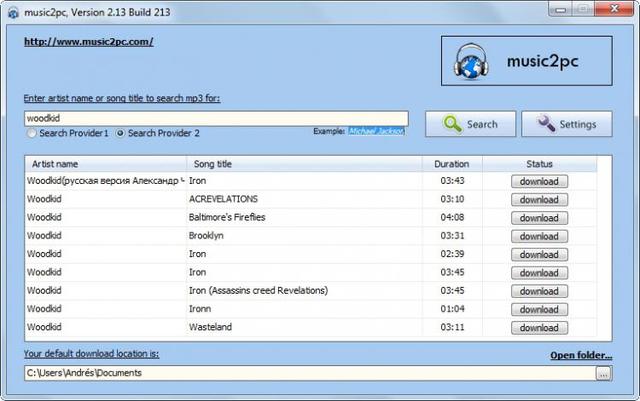Viewport: 640px width, 401px height.
Task: Download Iron (Assassins creed Revelations)
Action: pyautogui.click(x=539, y=291)
